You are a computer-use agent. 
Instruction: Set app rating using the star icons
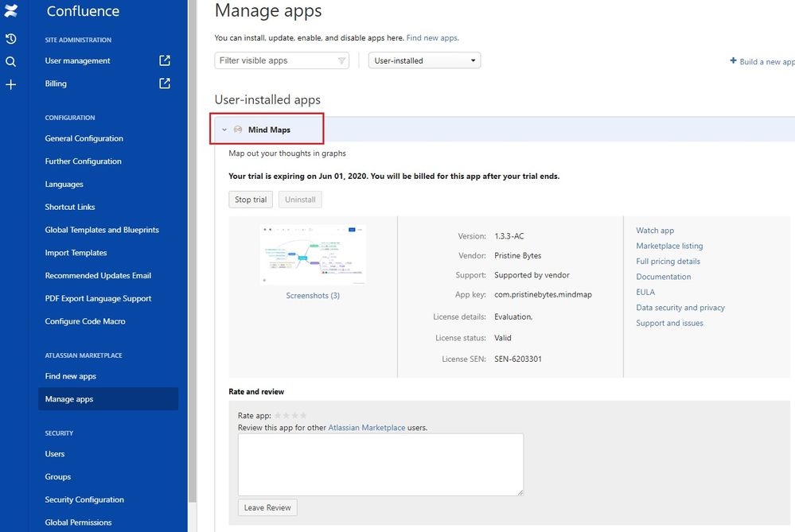[x=290, y=415]
